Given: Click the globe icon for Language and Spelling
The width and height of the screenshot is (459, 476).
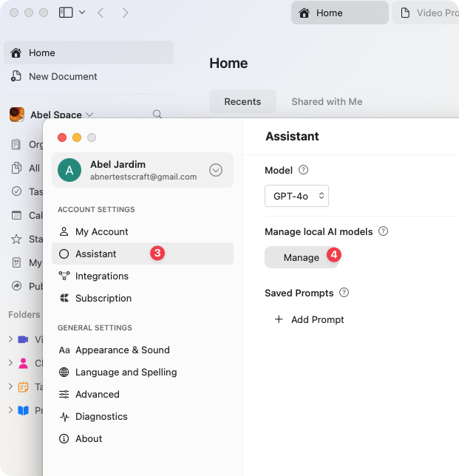Looking at the screenshot, I should point(64,372).
